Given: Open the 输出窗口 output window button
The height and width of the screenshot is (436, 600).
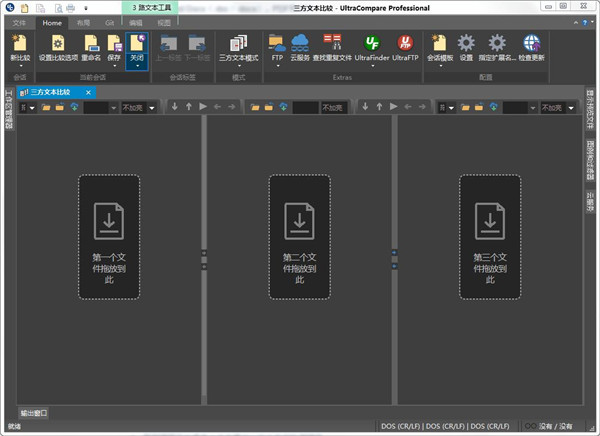Looking at the screenshot, I should point(34,413).
